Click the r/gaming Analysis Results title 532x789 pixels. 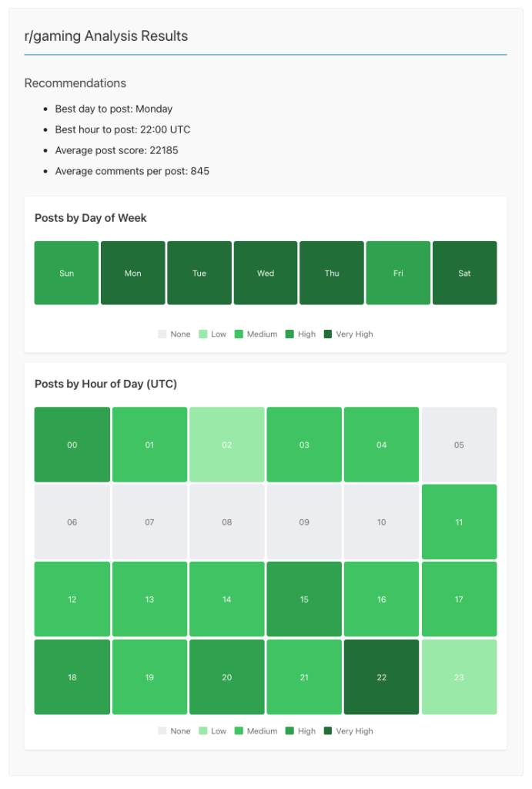106,36
